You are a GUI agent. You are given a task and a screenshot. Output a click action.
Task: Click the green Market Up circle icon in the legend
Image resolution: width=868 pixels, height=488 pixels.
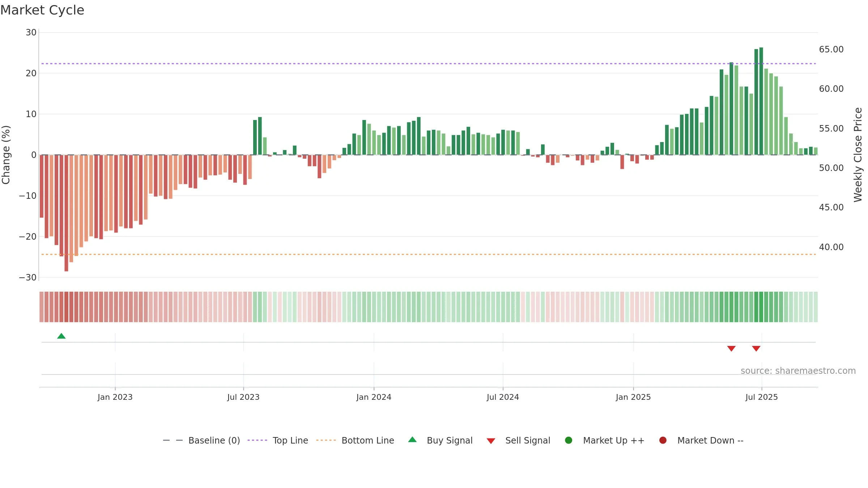point(569,440)
